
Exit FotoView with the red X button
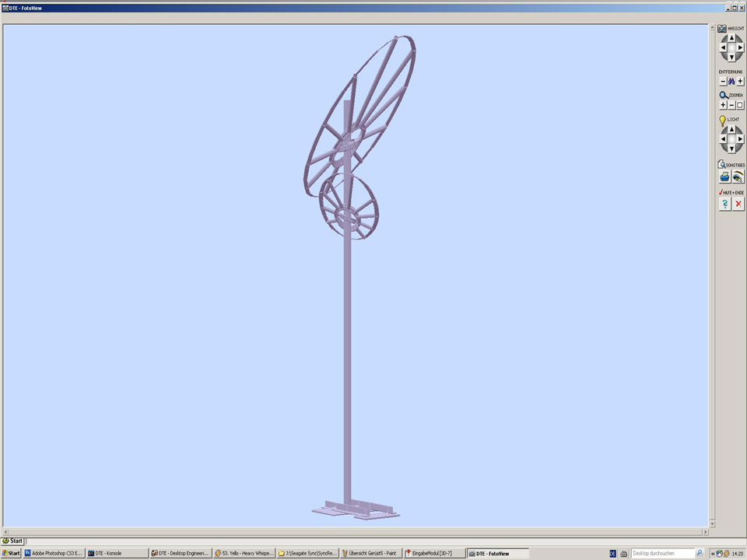coord(738,204)
